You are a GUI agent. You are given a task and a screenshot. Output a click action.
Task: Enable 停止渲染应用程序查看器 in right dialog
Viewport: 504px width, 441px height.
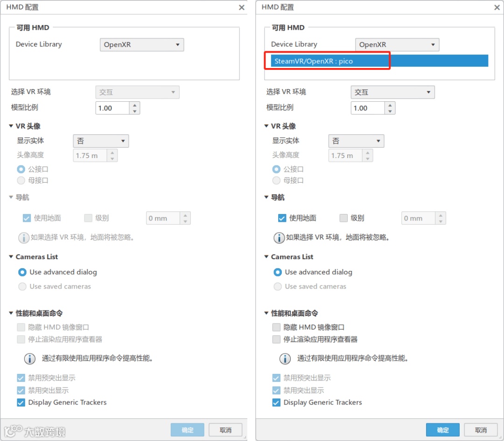(x=276, y=339)
